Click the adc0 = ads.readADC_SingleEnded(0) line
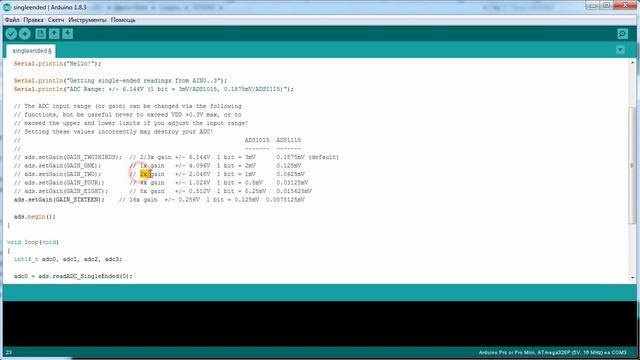Image resolution: width=640 pixels, height=360 pixels. click(73, 276)
